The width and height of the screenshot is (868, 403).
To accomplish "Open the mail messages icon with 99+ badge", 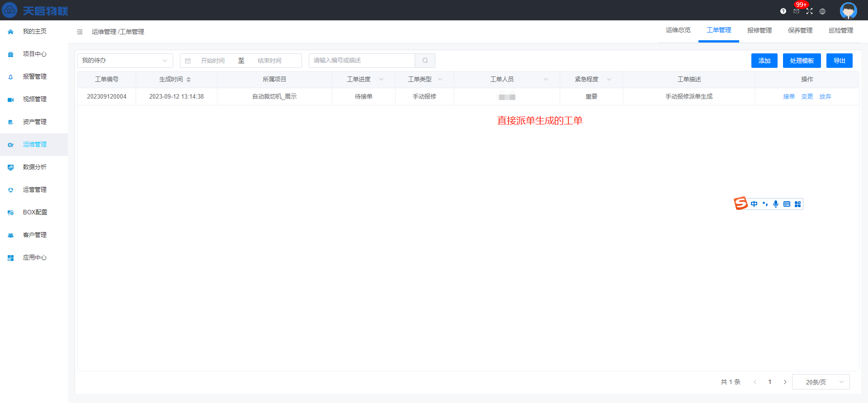I will tap(796, 11).
